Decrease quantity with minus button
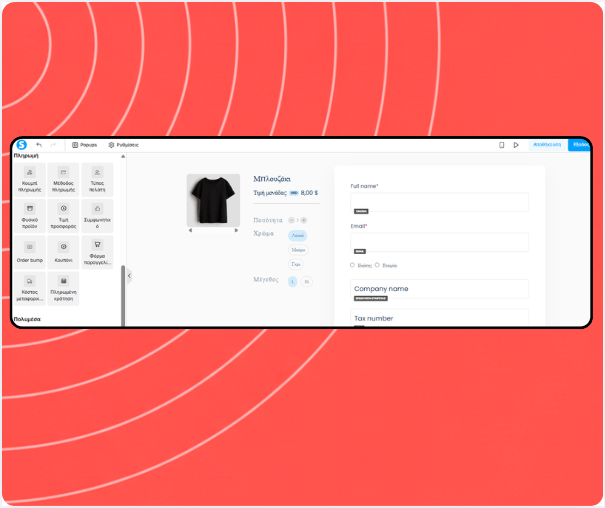Viewport: 605px width, 508px height. [292, 220]
